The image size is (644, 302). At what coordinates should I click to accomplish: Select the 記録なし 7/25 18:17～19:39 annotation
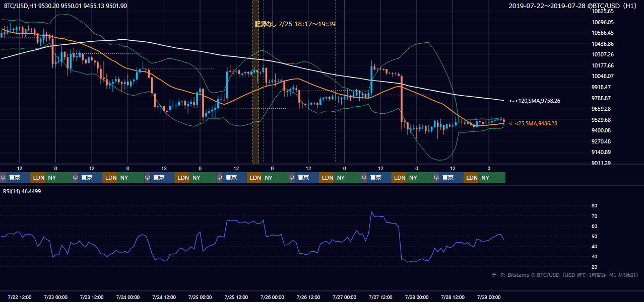click(x=295, y=24)
